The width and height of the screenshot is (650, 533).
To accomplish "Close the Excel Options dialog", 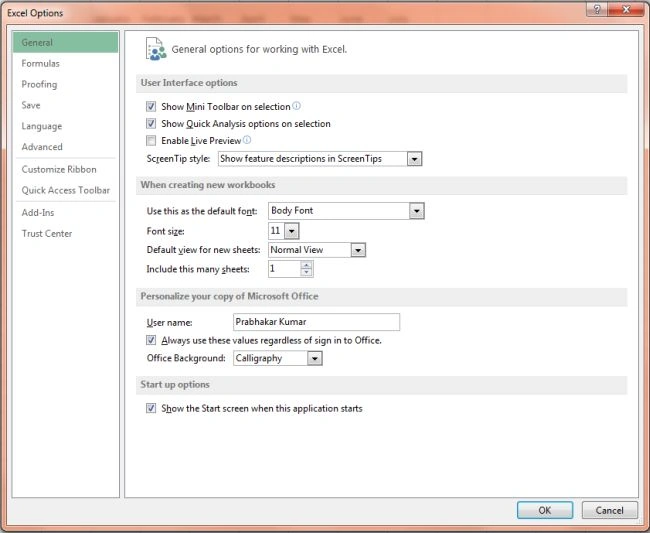I will (627, 9).
